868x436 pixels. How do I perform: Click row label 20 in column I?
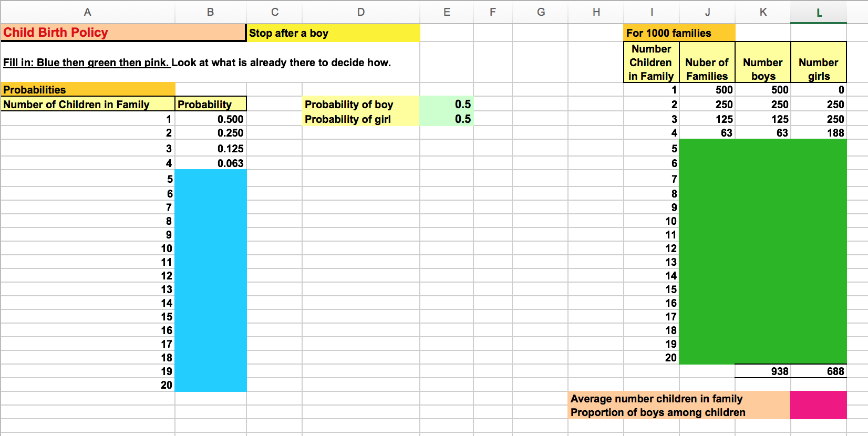coord(652,358)
